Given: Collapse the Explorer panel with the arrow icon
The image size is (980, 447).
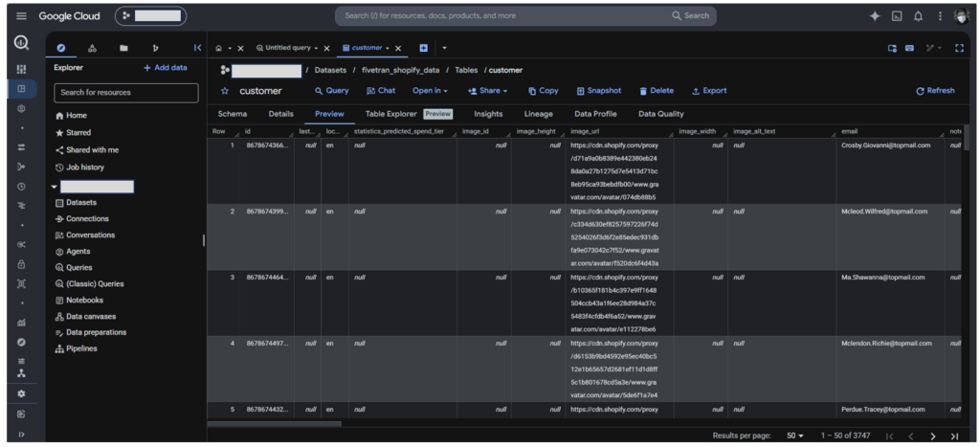Looking at the screenshot, I should click(197, 48).
